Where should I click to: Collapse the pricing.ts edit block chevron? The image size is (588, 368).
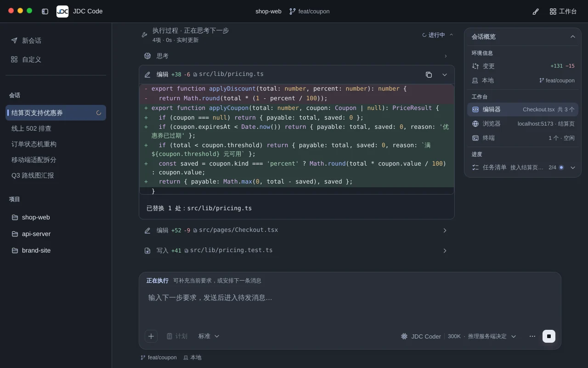pos(444,75)
